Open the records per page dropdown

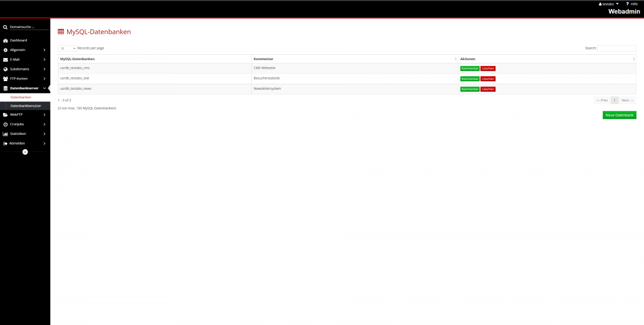click(x=67, y=48)
